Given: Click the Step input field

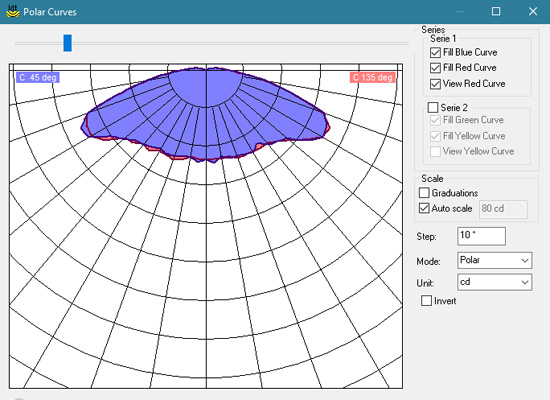Looking at the screenshot, I should click(x=481, y=236).
